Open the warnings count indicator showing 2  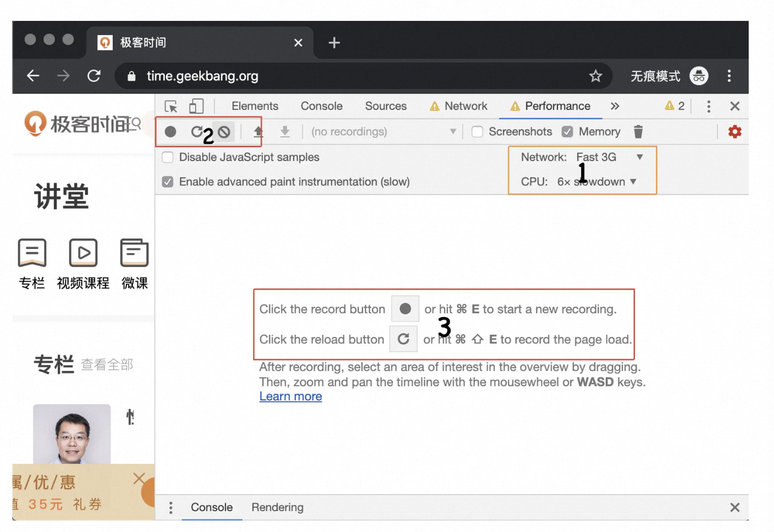pos(675,106)
